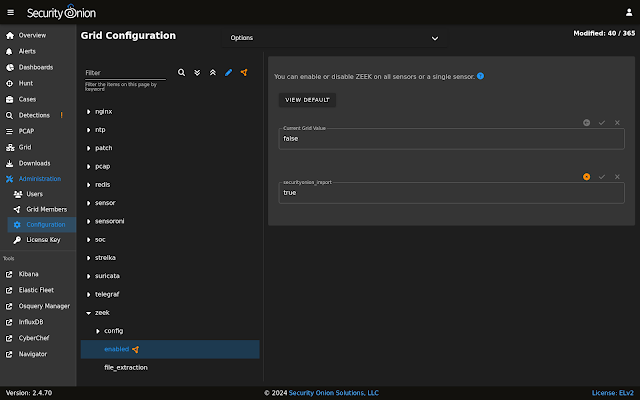Open the user account menu icon
Screen dimensions: 640x400
629,12
